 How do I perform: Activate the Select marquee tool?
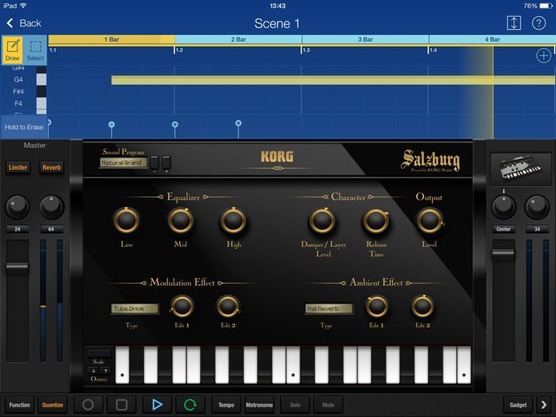tap(35, 50)
